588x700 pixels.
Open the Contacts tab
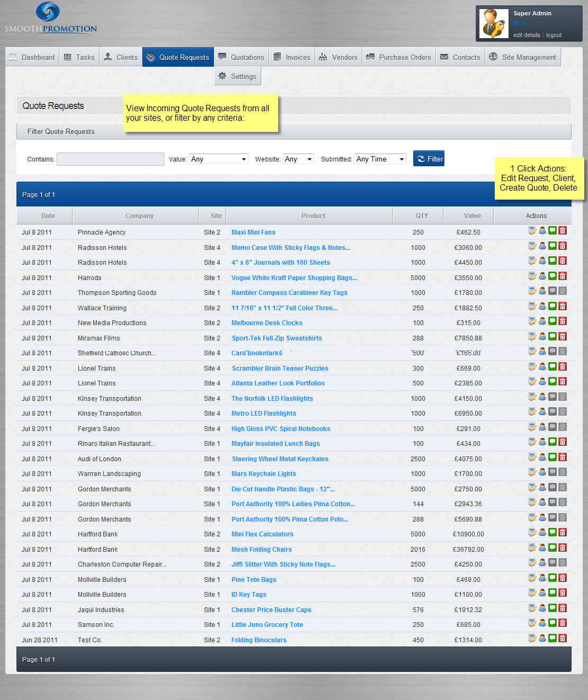pyautogui.click(x=460, y=57)
